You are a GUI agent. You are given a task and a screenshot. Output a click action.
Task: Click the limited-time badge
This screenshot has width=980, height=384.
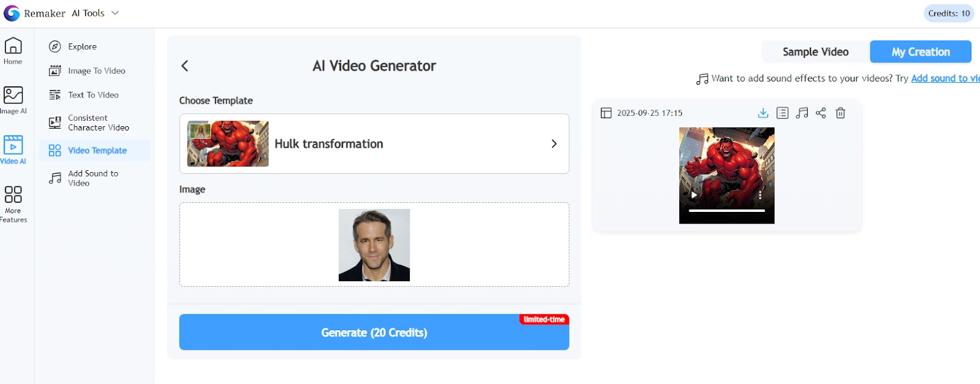(x=544, y=320)
